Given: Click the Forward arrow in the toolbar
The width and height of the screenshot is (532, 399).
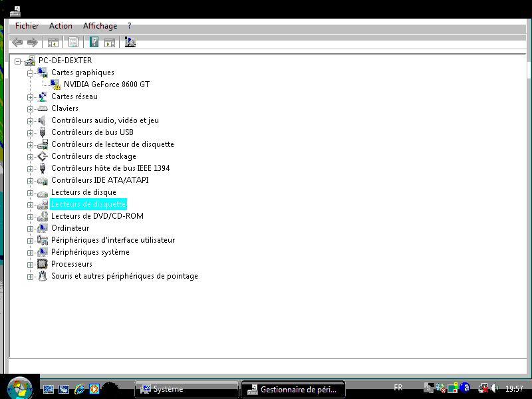Looking at the screenshot, I should (32, 43).
